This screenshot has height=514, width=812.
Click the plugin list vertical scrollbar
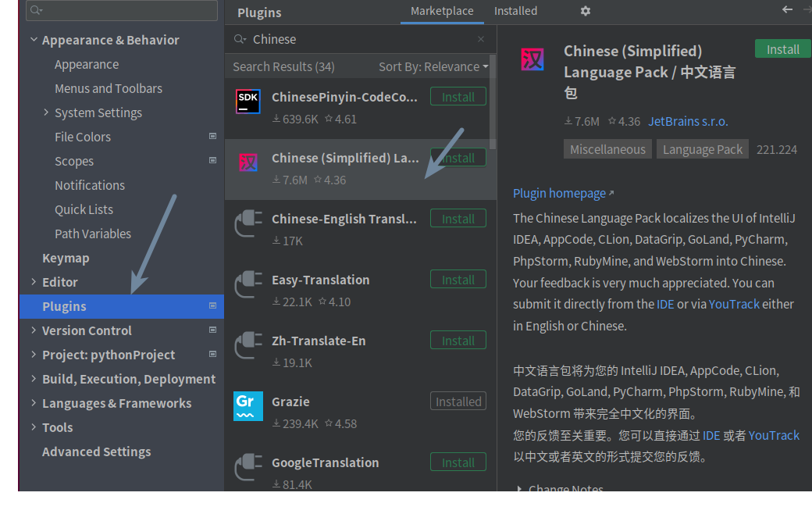point(493,104)
